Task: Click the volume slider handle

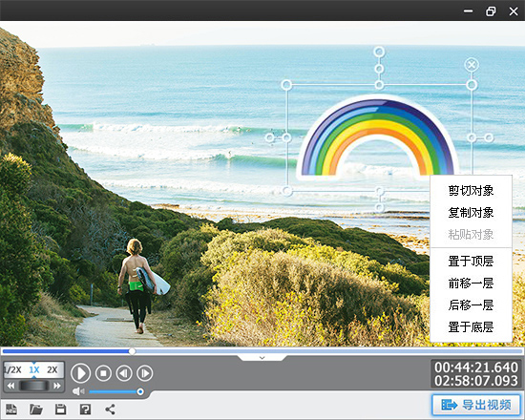Action: (140, 391)
